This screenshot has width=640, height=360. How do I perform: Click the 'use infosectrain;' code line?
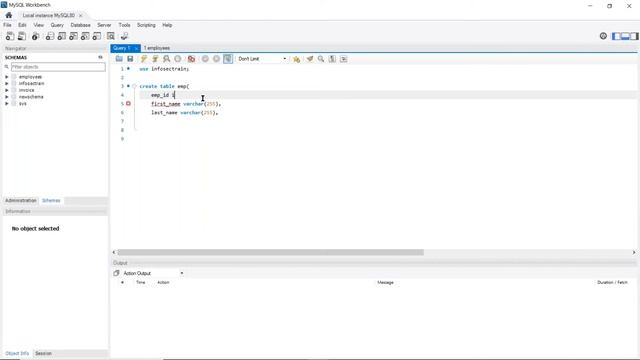164,69
